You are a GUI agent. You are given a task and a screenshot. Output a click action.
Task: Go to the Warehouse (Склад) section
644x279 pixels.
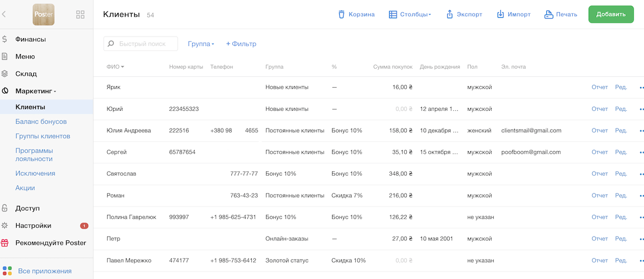[26, 74]
